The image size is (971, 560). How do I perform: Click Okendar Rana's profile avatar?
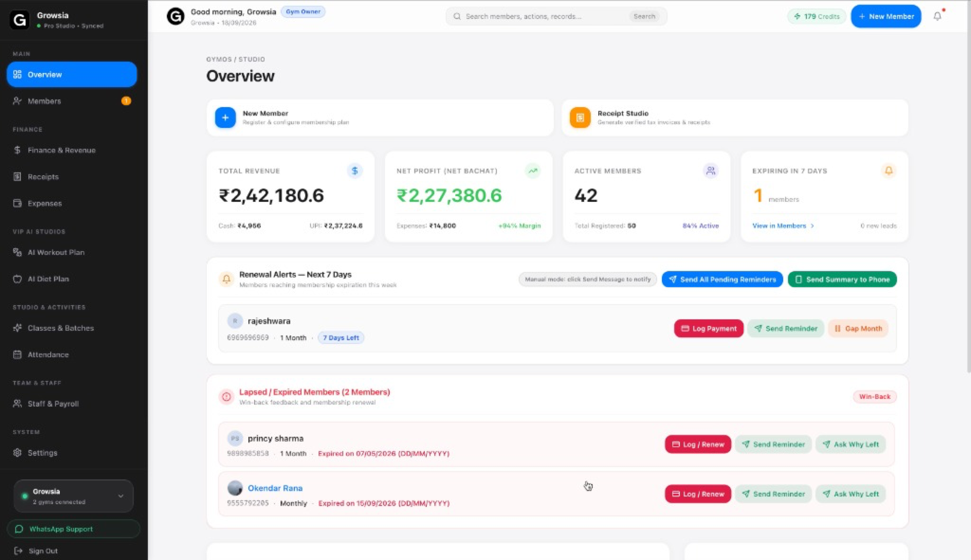235,488
